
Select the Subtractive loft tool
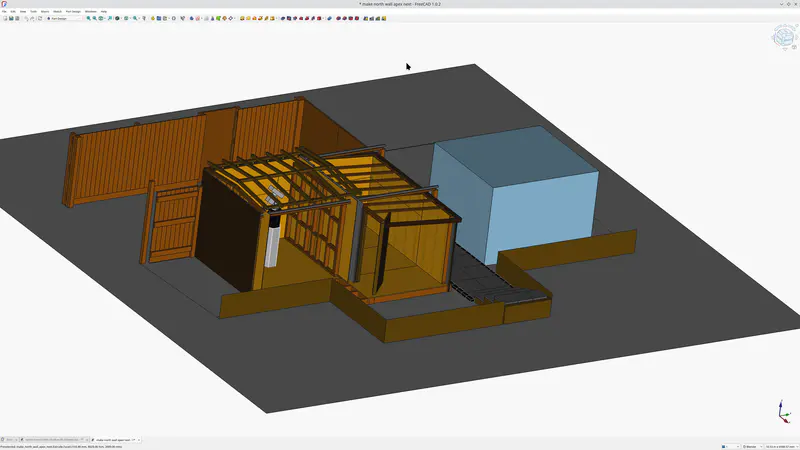pos(301,18)
